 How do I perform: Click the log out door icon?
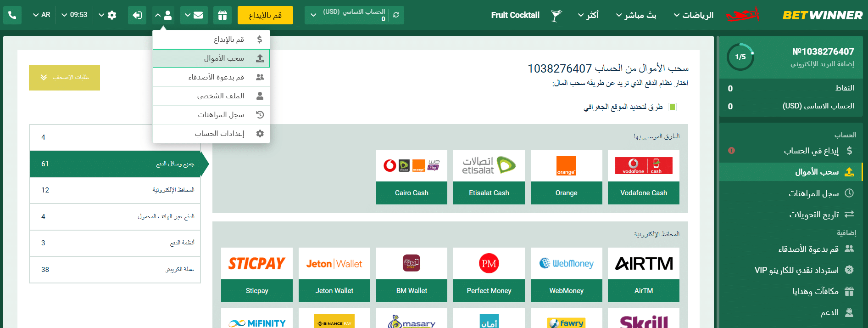tap(137, 15)
